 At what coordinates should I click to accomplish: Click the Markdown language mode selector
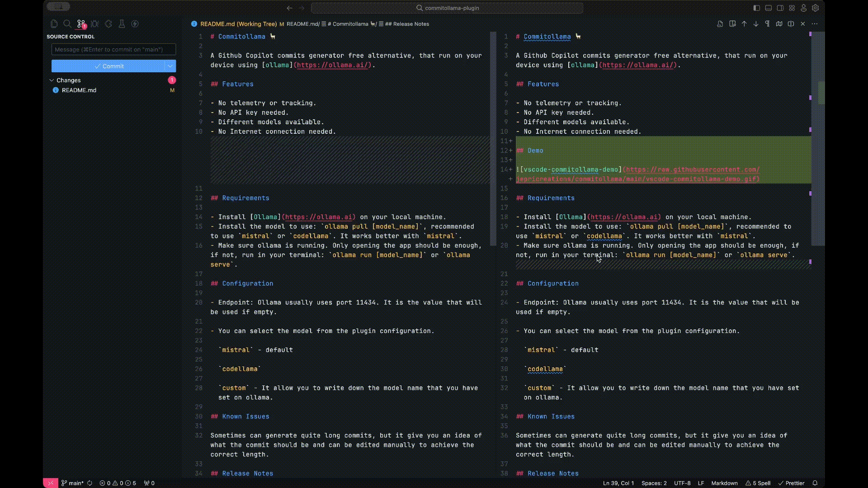pos(724,483)
